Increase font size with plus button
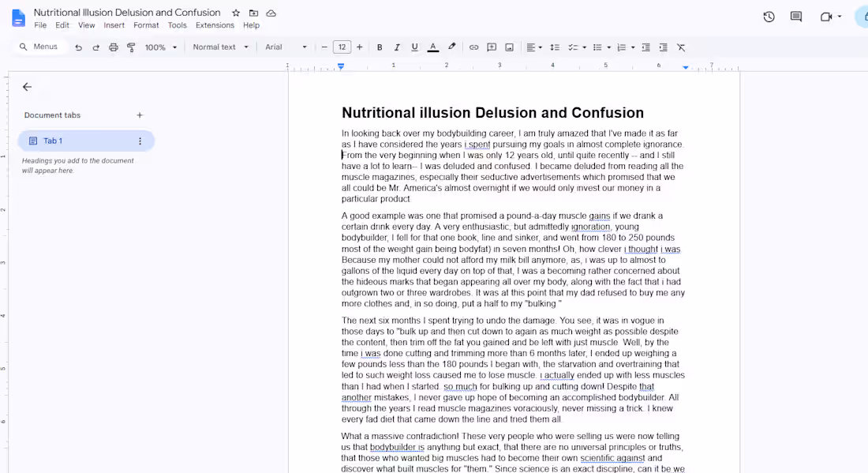Screen dimensions: 868x473 [x=360, y=47]
